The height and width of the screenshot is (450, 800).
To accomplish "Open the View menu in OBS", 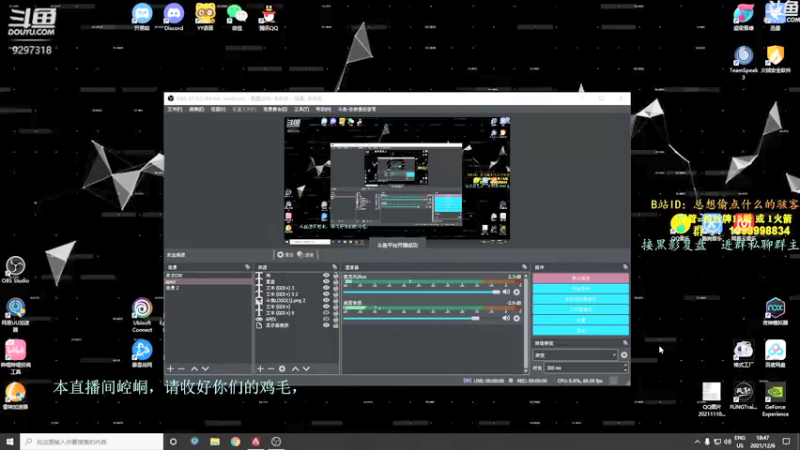I will pyautogui.click(x=218, y=109).
